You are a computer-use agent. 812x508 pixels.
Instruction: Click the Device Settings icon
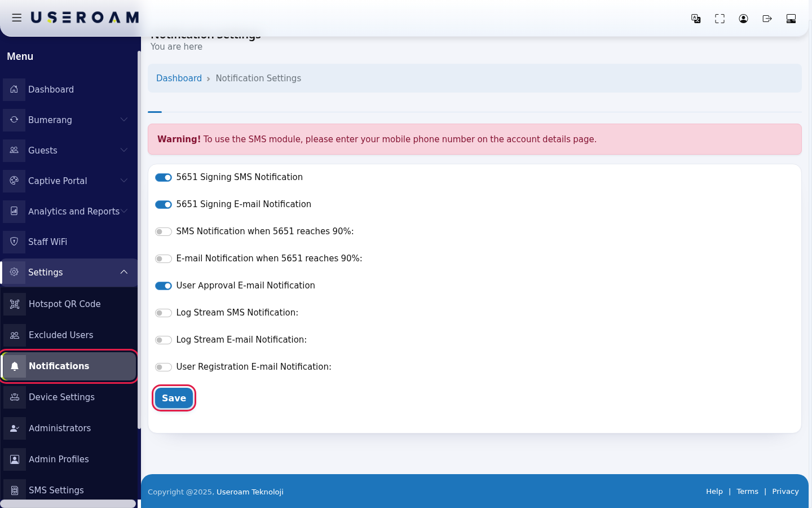click(x=15, y=397)
